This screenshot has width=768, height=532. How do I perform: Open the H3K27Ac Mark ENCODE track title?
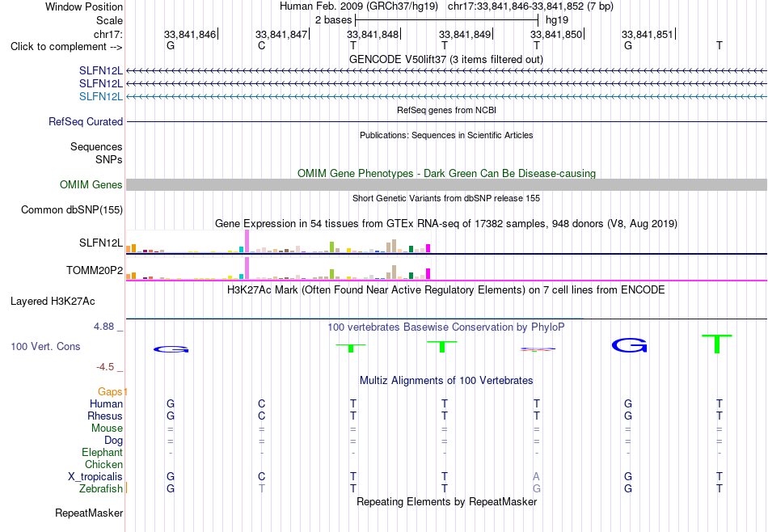click(446, 290)
